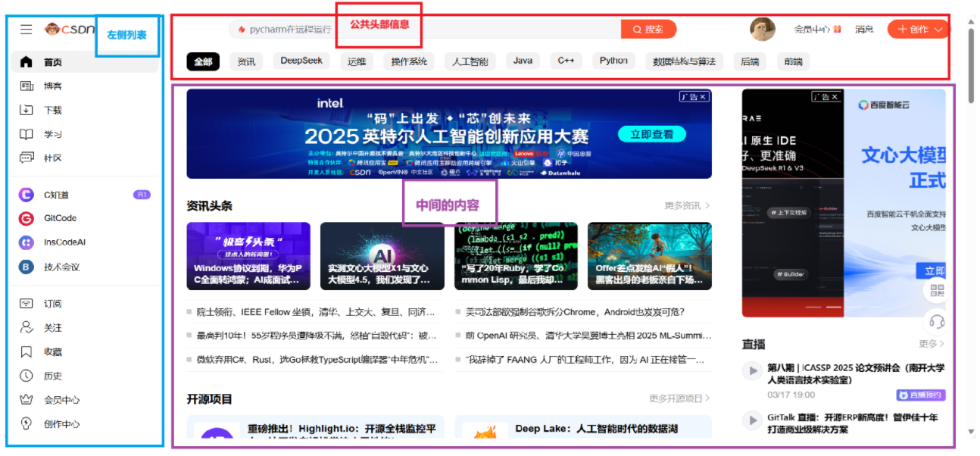Click the user avatar in the header
Viewport: 980px width, 456px height.
pyautogui.click(x=763, y=30)
